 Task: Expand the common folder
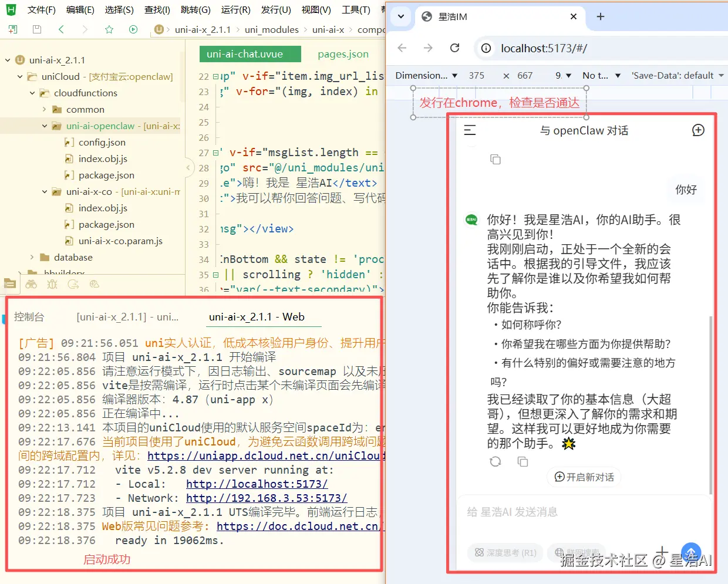point(45,109)
